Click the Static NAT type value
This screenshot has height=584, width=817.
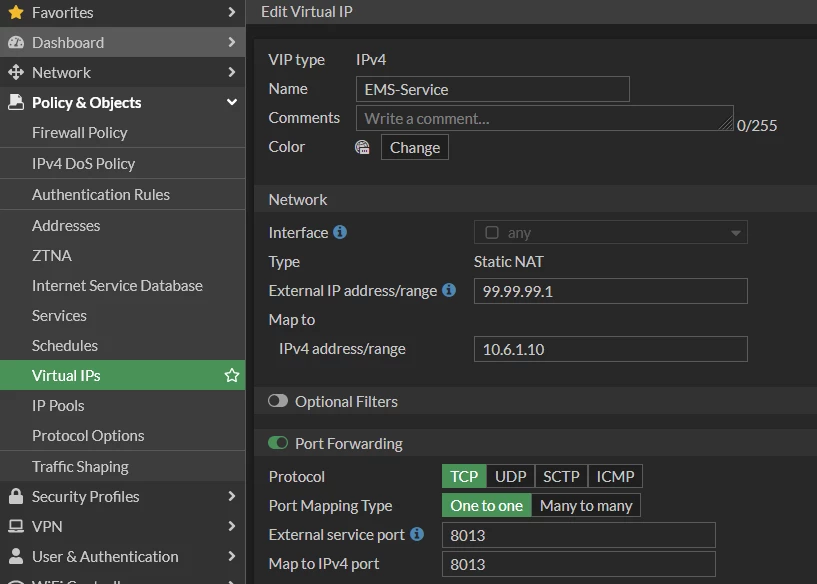click(x=509, y=262)
